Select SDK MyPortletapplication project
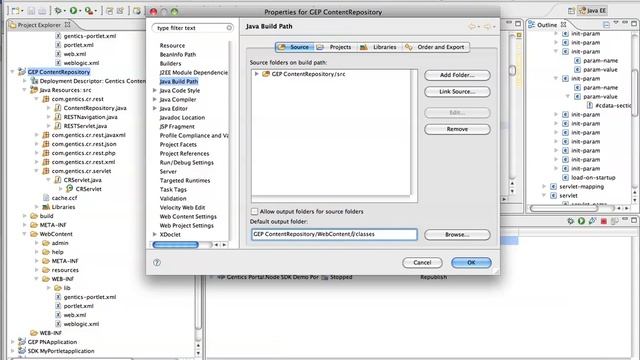The height and width of the screenshot is (360, 640). click(61, 351)
